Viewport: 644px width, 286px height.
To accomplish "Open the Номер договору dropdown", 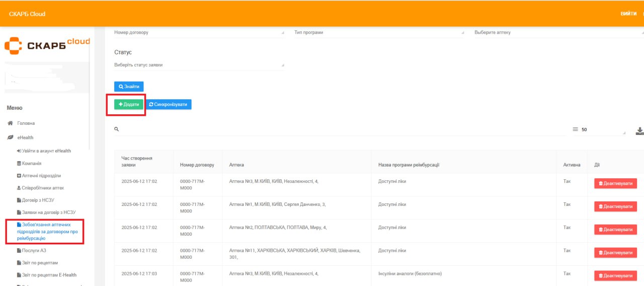I will (x=199, y=33).
